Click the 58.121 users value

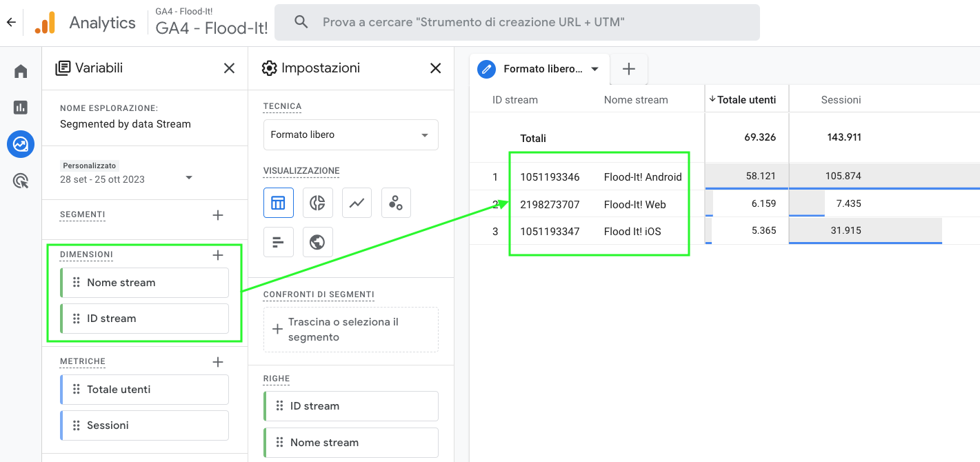tap(761, 177)
